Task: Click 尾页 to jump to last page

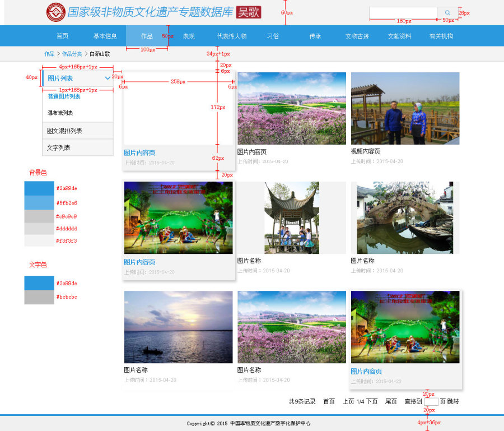Action: [390, 401]
